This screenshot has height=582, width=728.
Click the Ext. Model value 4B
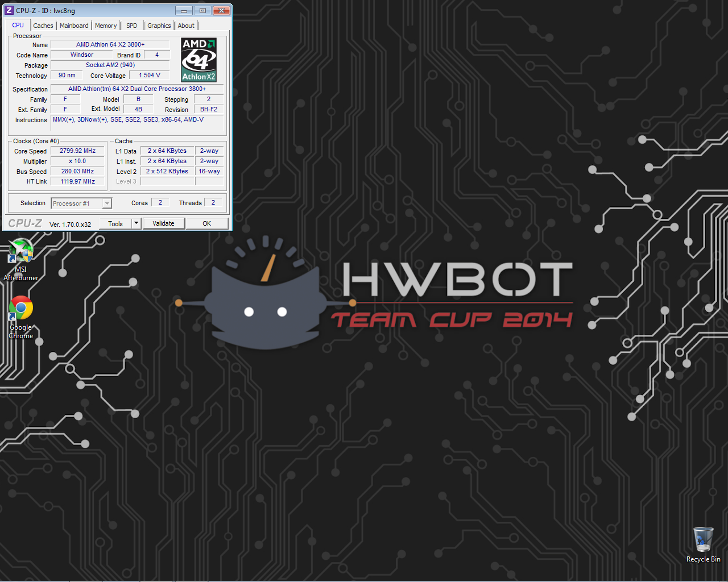(138, 109)
